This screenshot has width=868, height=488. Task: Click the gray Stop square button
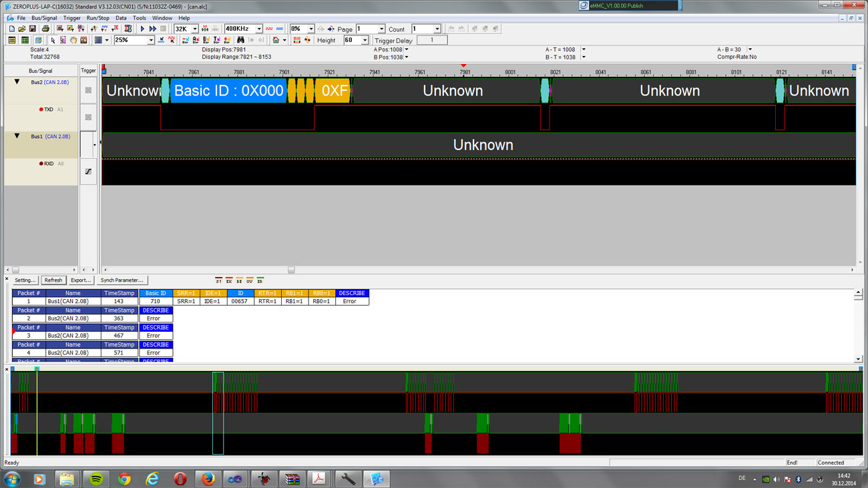(163, 29)
